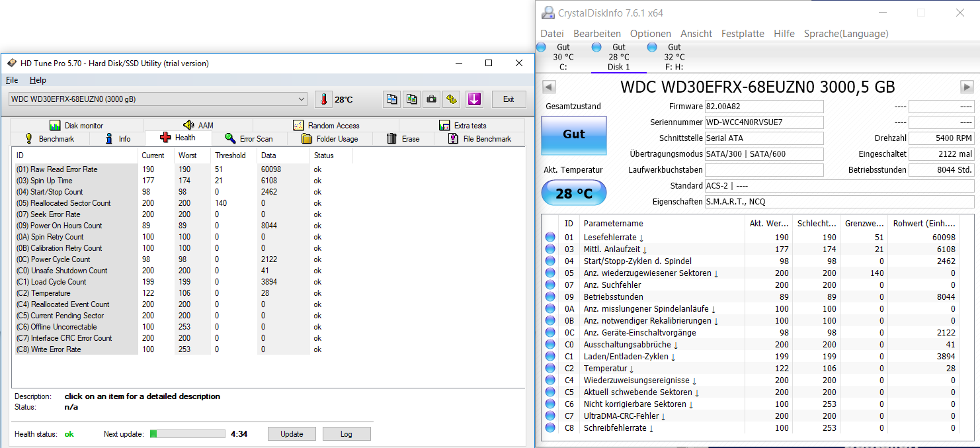Click status orb of Betriebsstunden row
The width and height of the screenshot is (980, 448).
coord(550,296)
